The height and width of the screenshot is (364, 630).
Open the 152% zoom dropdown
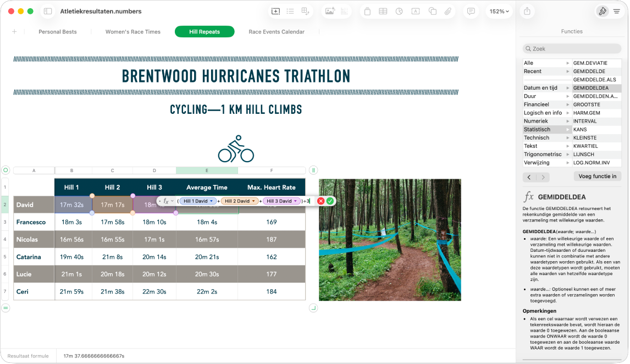click(499, 11)
